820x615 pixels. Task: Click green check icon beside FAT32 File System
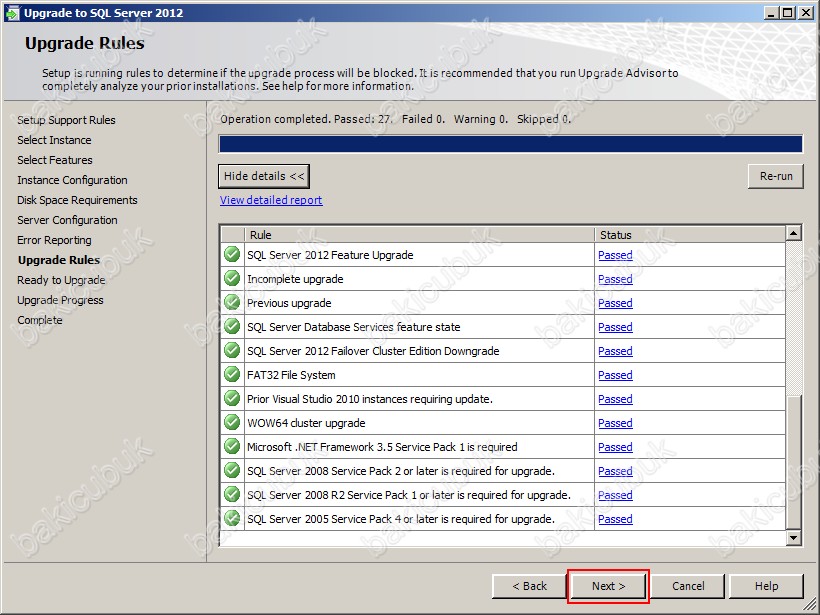[232, 375]
